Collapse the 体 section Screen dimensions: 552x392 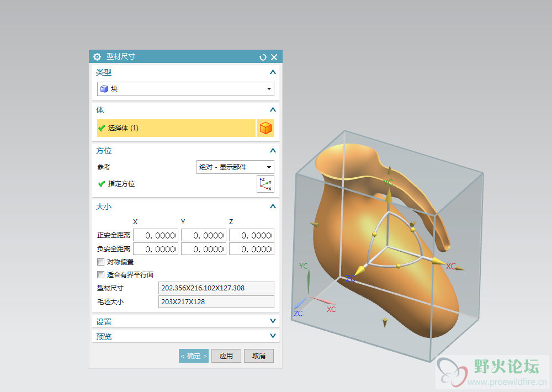click(273, 110)
